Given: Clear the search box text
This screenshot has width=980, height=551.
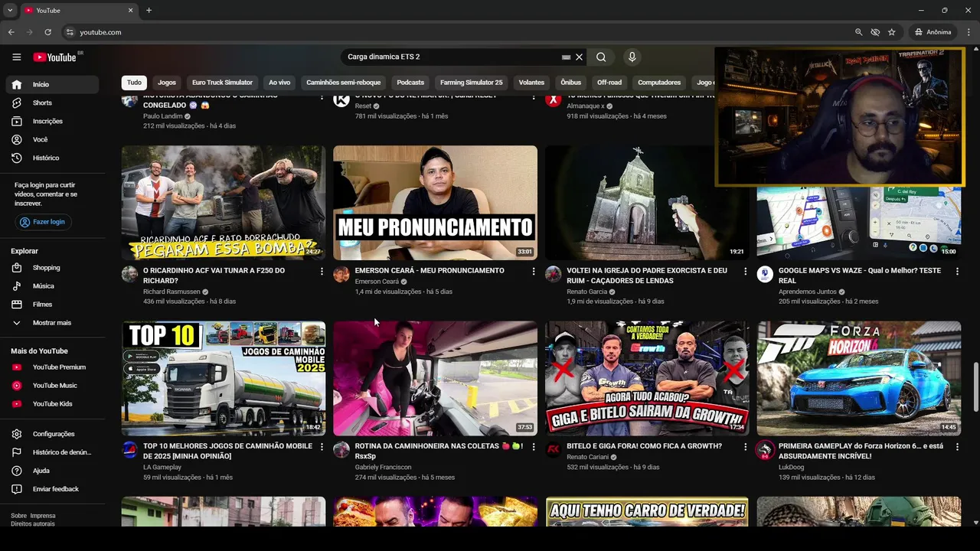Looking at the screenshot, I should (x=580, y=57).
